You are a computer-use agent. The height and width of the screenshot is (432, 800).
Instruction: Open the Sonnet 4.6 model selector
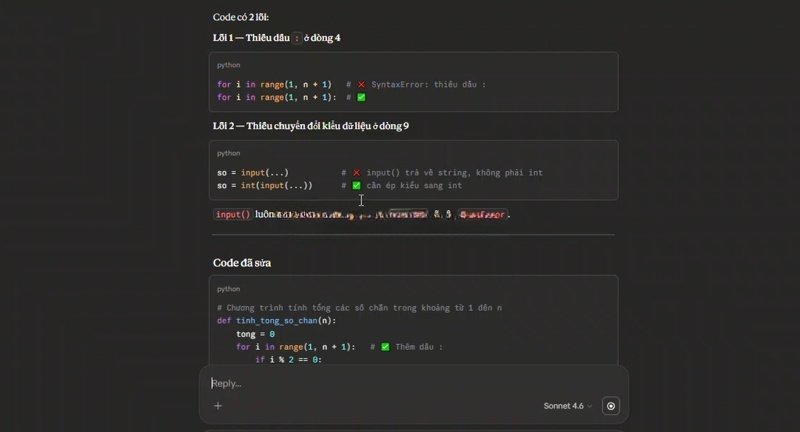coord(567,406)
